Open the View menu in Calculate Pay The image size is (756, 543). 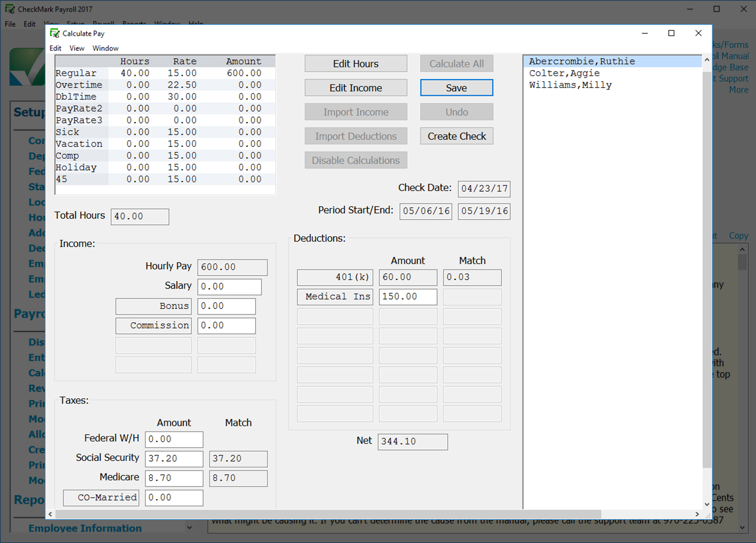[x=77, y=48]
